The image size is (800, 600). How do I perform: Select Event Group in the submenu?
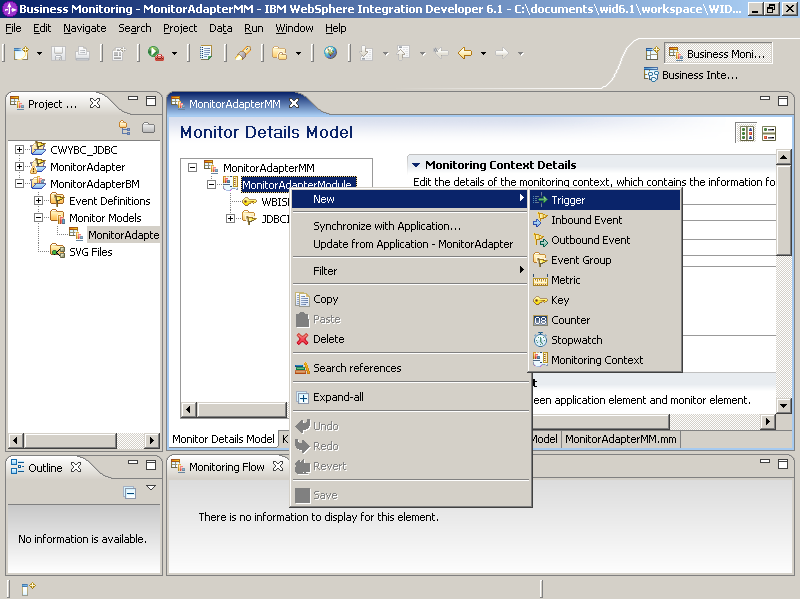click(x=605, y=260)
